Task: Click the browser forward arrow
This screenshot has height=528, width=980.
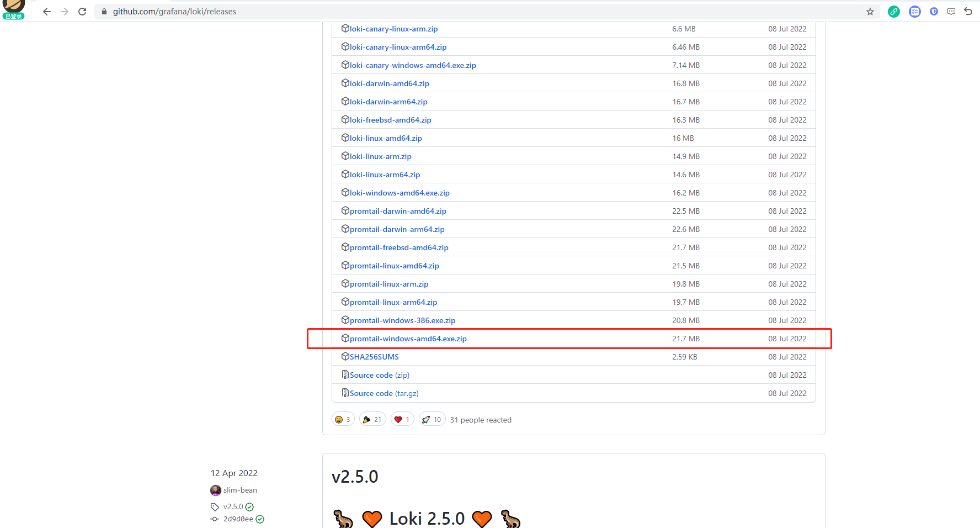Action: (65, 12)
